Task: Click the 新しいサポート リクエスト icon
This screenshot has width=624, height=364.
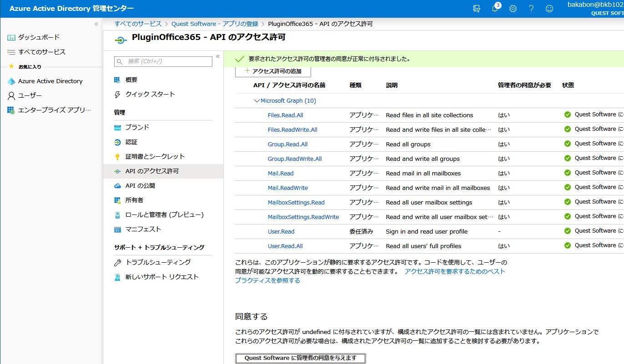Action: (x=117, y=277)
